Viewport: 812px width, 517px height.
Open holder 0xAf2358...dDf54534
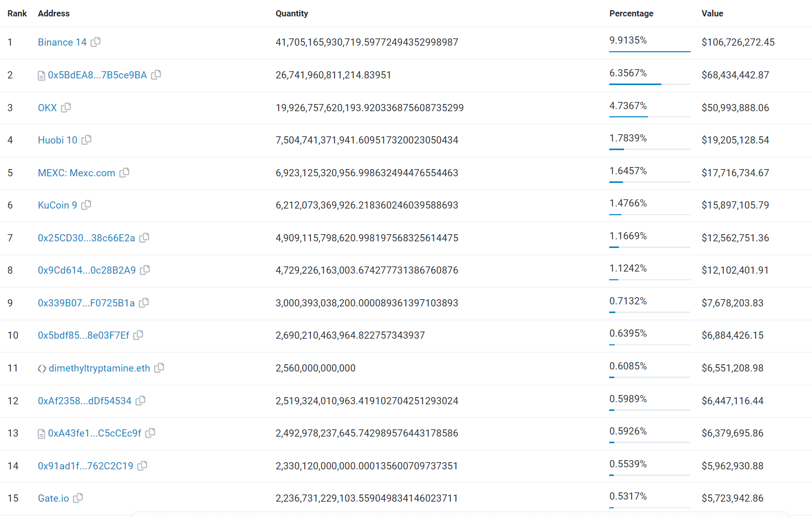pos(85,401)
